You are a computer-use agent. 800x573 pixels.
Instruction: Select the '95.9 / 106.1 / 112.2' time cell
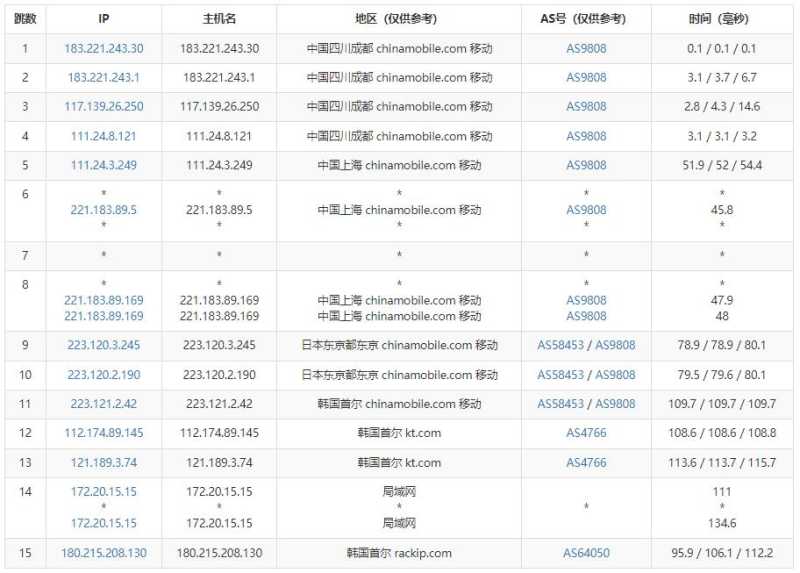click(722, 553)
